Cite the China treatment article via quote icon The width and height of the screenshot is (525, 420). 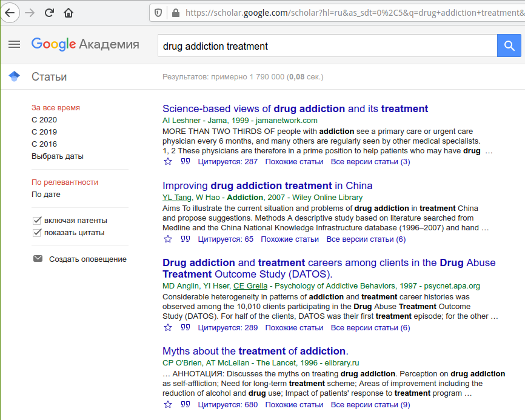[x=185, y=239]
